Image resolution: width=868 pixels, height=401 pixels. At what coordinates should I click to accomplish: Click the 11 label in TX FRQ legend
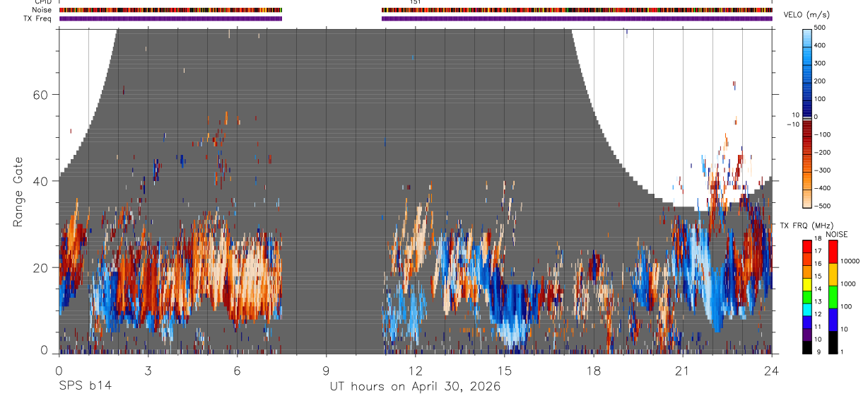click(818, 327)
